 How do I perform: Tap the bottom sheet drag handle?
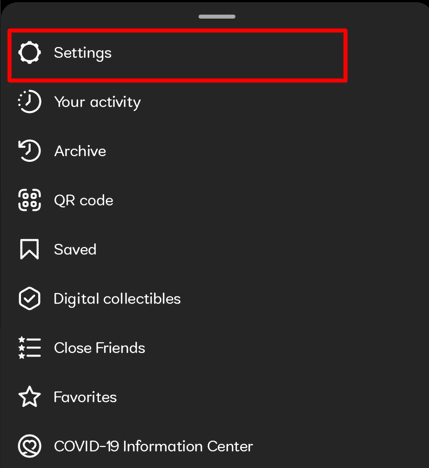point(217,17)
